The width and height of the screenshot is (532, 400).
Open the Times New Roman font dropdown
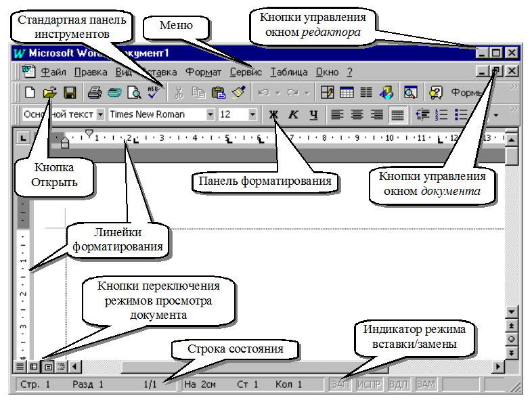210,114
